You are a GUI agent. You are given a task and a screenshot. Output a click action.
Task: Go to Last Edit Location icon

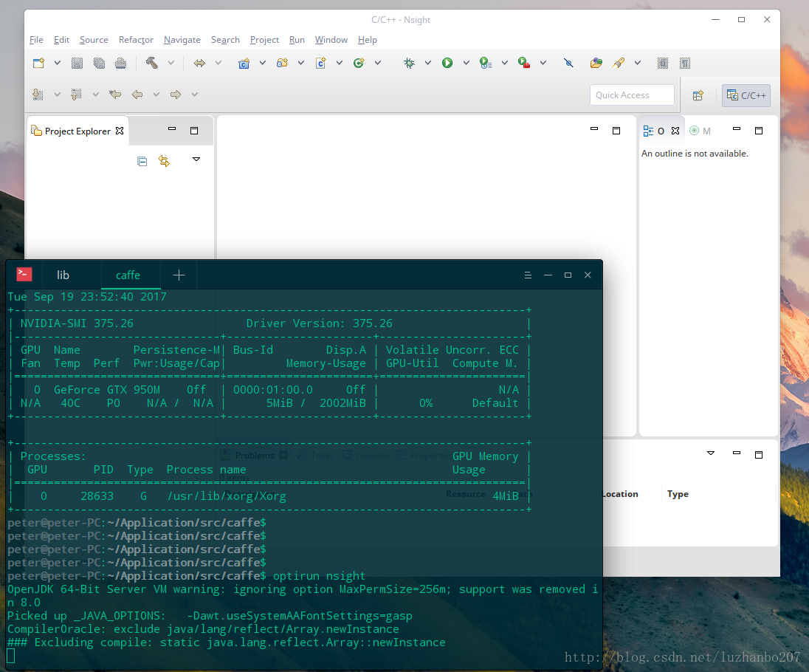point(115,95)
